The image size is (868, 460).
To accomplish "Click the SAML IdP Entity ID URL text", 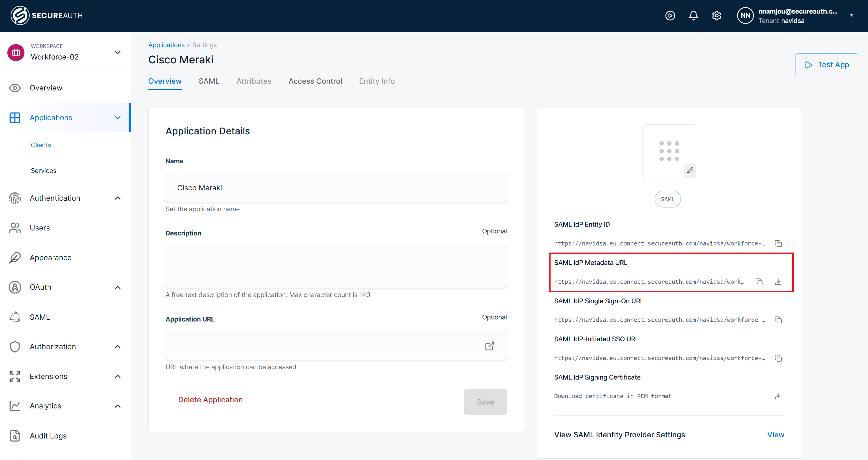I will (x=659, y=244).
